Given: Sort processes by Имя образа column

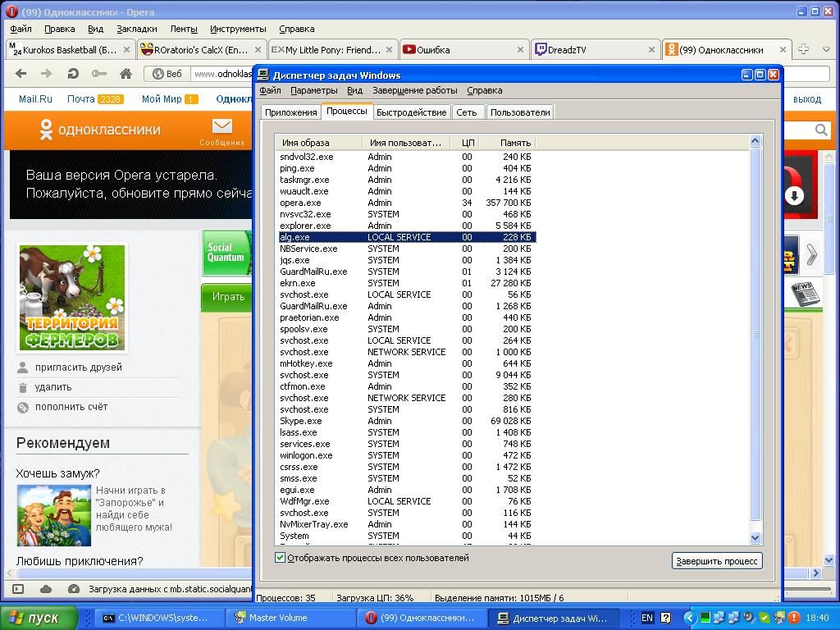Looking at the screenshot, I should click(x=319, y=143).
